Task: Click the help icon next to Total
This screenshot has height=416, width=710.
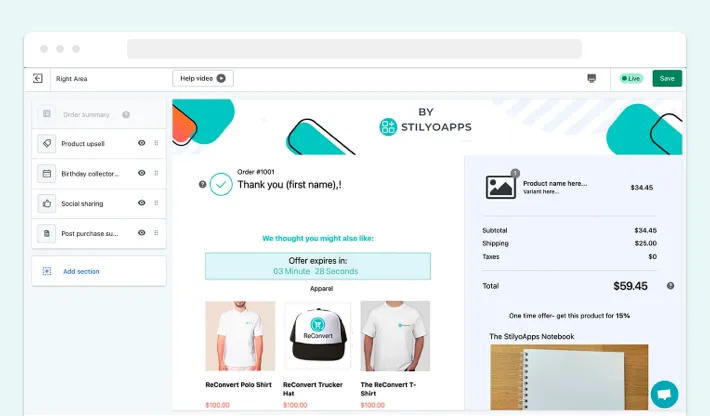Action: pyautogui.click(x=671, y=286)
